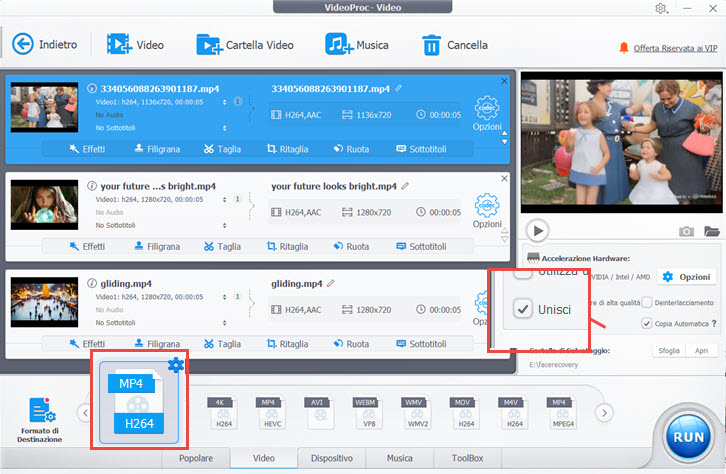This screenshot has height=474, width=726.
Task: Select the MOV H264 format
Action: 466,412
